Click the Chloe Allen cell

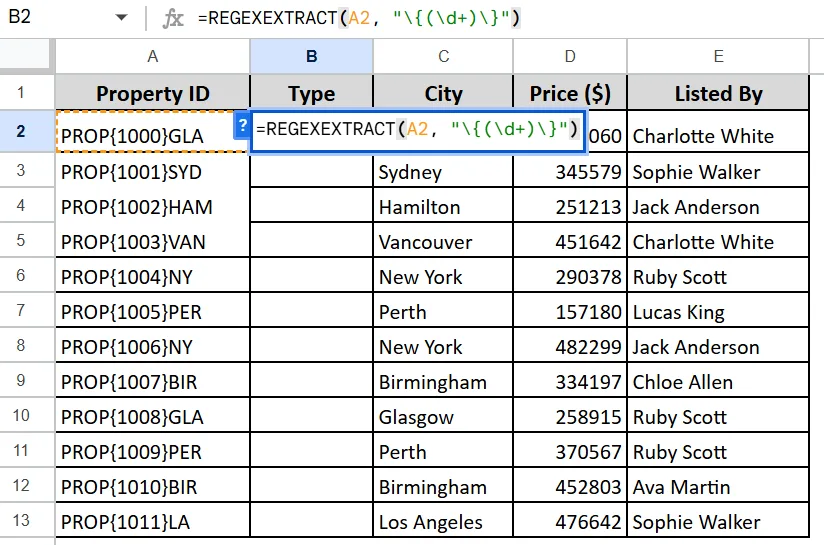click(718, 381)
